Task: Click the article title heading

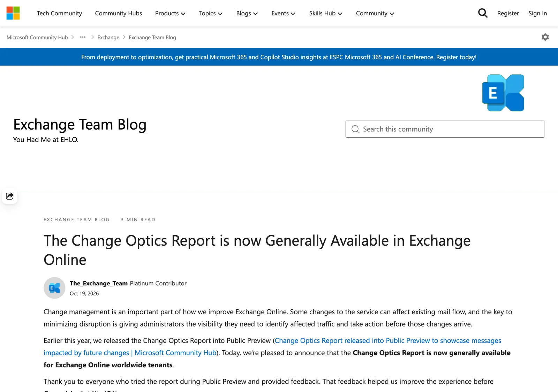Action: pyautogui.click(x=257, y=250)
